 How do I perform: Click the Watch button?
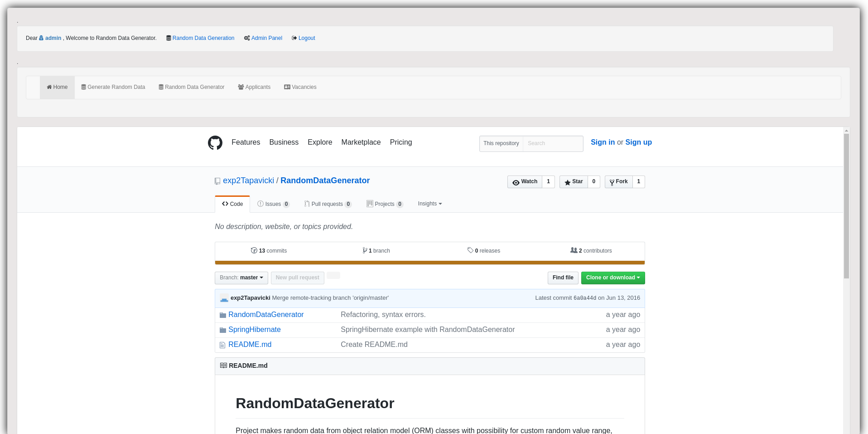[x=525, y=182]
